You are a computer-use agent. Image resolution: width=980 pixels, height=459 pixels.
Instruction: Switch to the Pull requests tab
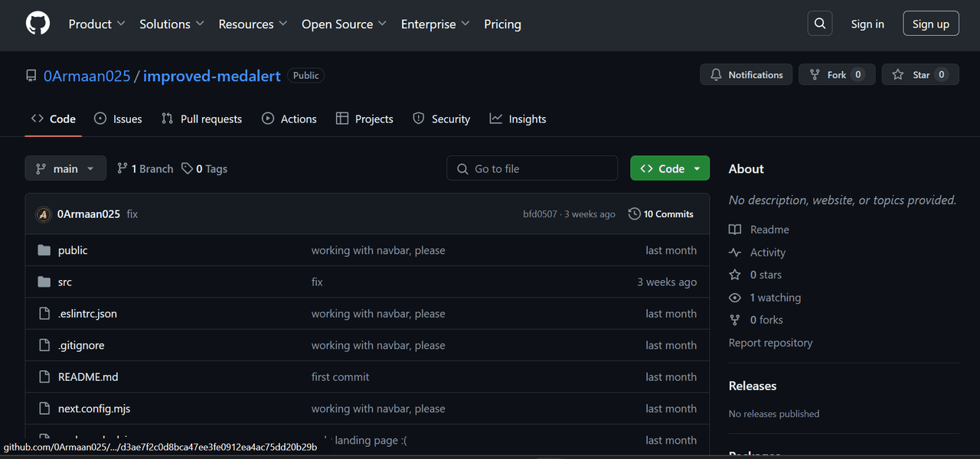click(x=201, y=119)
